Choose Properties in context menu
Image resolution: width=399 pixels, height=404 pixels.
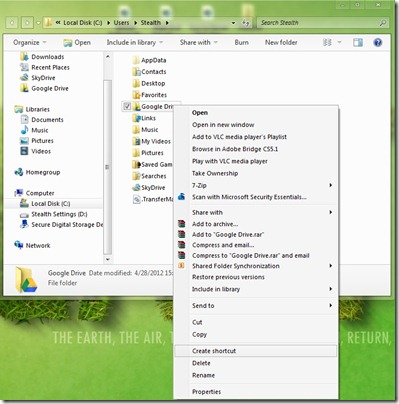pyautogui.click(x=256, y=392)
